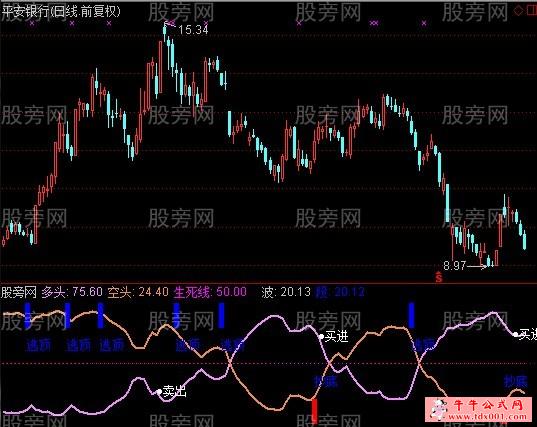Click the red split-square window icon
Image resolution: width=537 pixels, height=427 pixels.
tap(531, 11)
